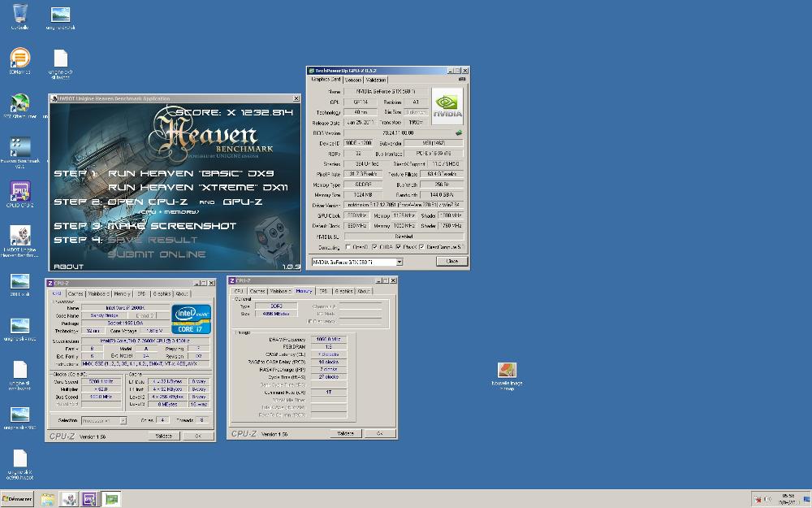Click OK in right CPU-Z memory window
The image size is (812, 508).
coord(379,433)
